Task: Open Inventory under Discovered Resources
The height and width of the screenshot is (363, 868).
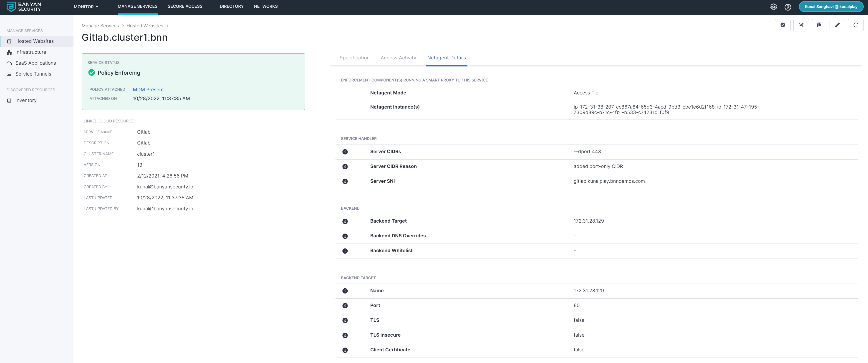Action: (26, 100)
